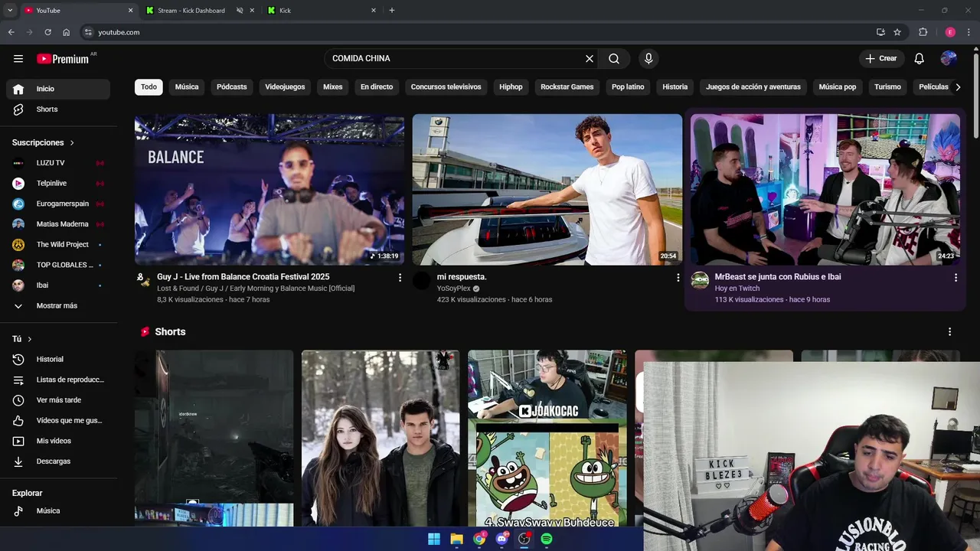The height and width of the screenshot is (551, 980).
Task: Open Videos que me gustan in sidebar
Action: (58, 421)
